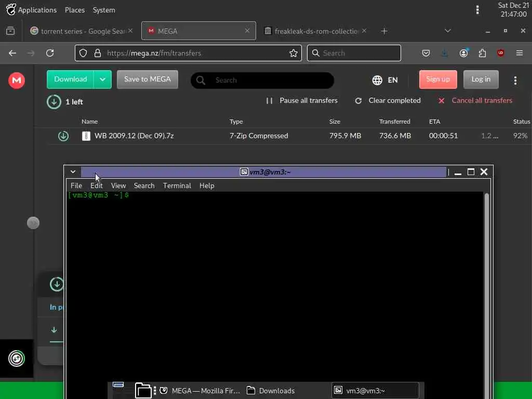The image size is (532, 399).
Task: Click download status icon beside WB 2009.12 file
Action: point(63,136)
